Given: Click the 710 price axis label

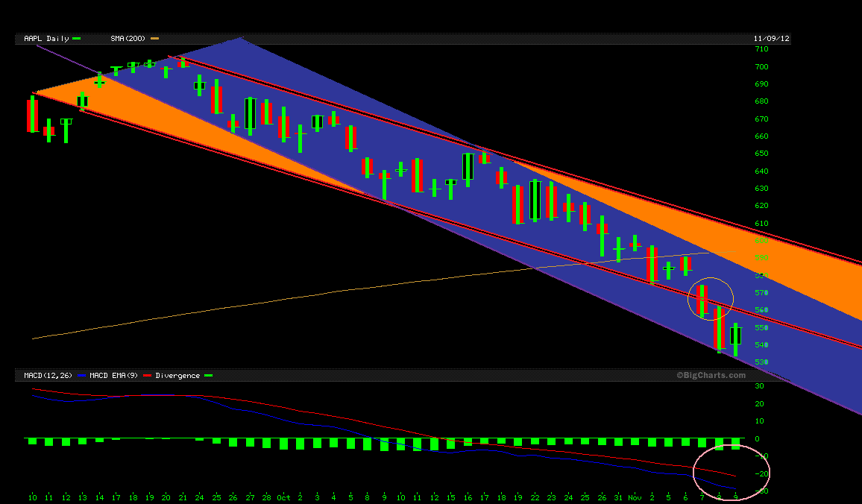Looking at the screenshot, I should 761,49.
